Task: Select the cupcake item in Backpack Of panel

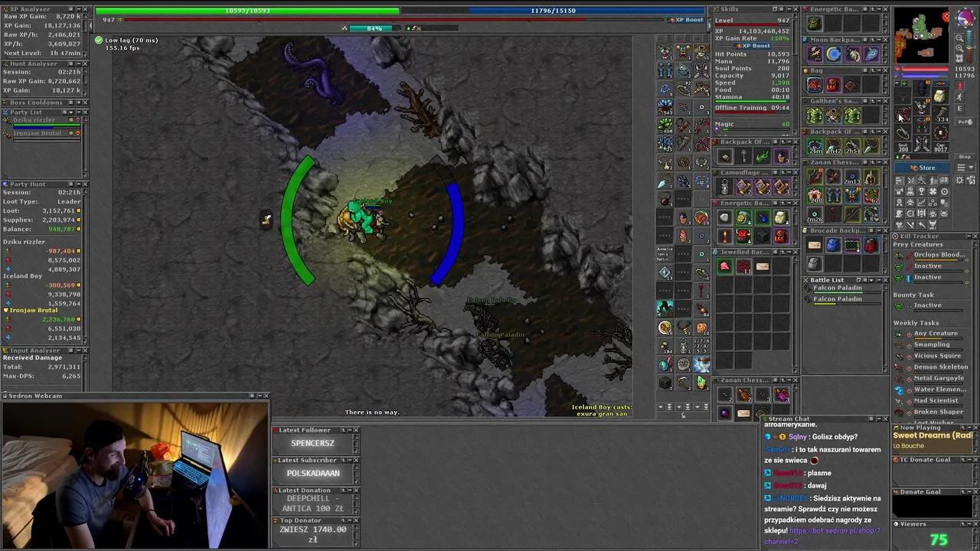Action: pos(781,157)
